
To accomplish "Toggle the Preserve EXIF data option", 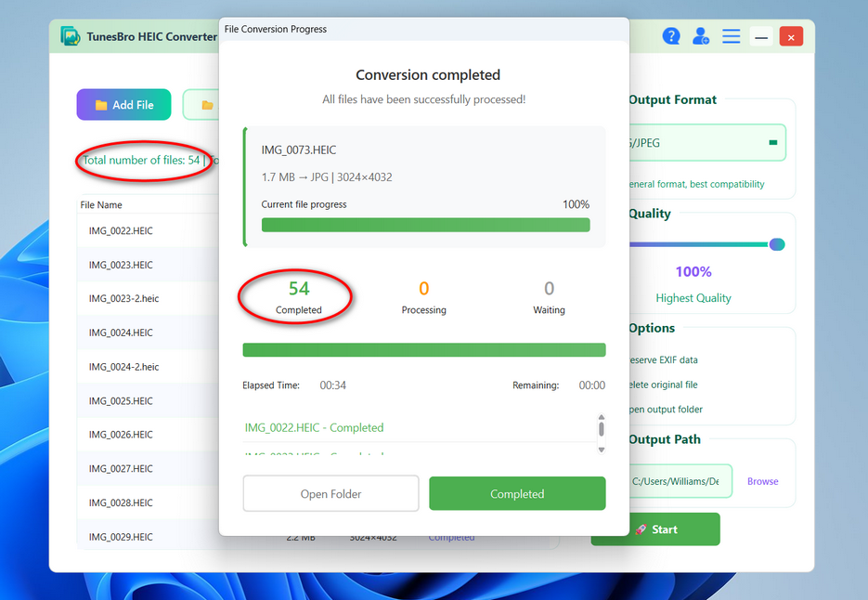I will pyautogui.click(x=663, y=359).
